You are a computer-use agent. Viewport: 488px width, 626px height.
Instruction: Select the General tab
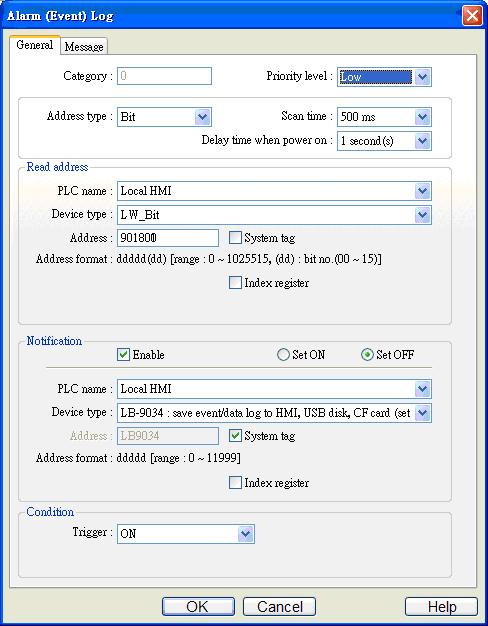click(x=35, y=45)
